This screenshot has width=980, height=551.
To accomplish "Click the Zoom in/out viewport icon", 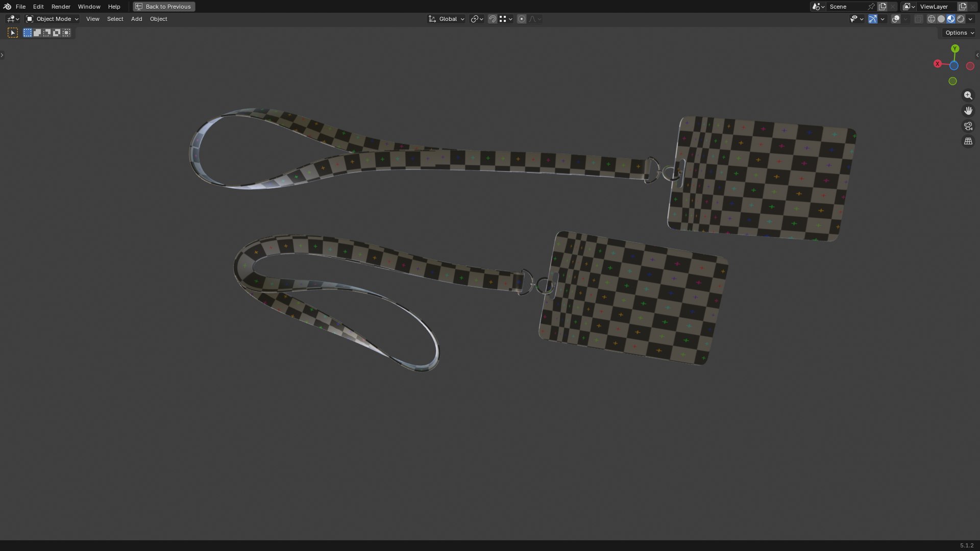I will [968, 95].
